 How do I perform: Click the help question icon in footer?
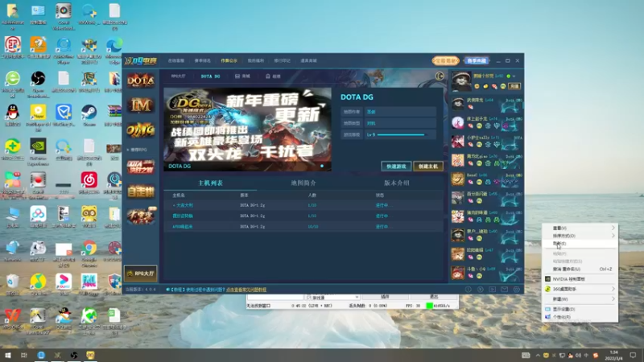480,290
